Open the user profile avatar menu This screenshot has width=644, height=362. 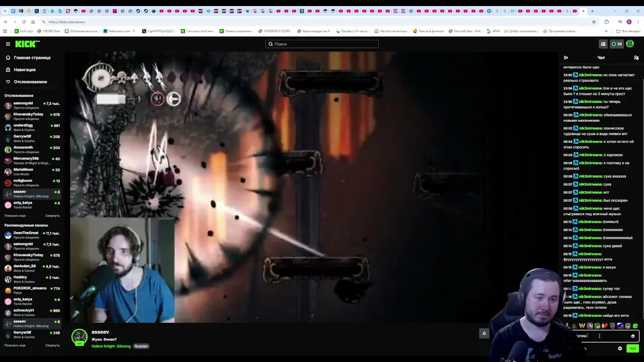pyautogui.click(x=630, y=44)
